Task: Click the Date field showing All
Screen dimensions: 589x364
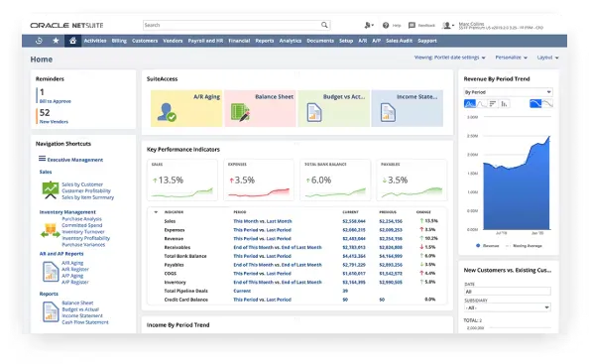Action: [508, 292]
